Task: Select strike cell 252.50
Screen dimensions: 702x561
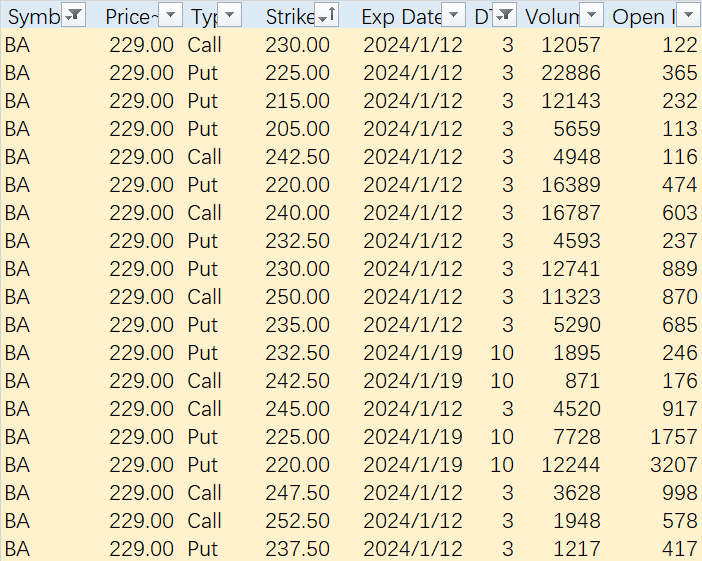Action: [x=297, y=521]
